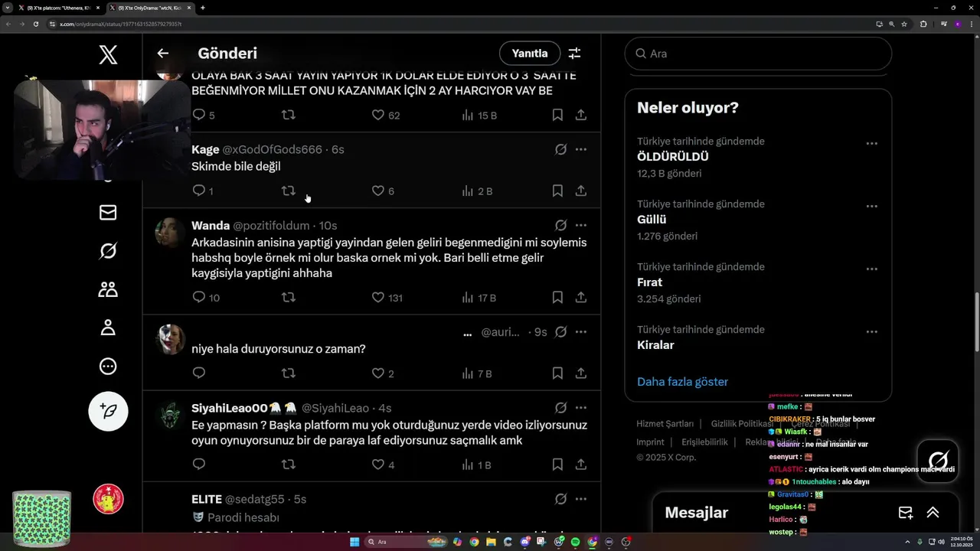
Task: Open the More circle icon in sidebar
Action: 108,366
